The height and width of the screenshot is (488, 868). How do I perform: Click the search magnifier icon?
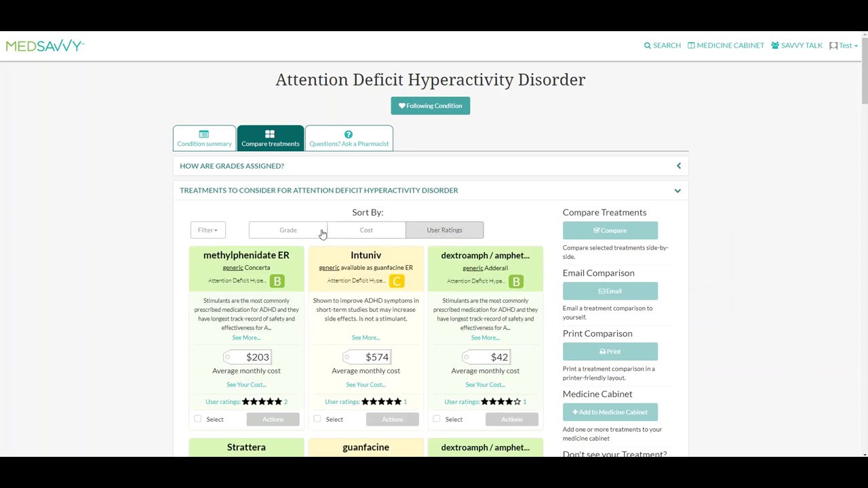(648, 45)
